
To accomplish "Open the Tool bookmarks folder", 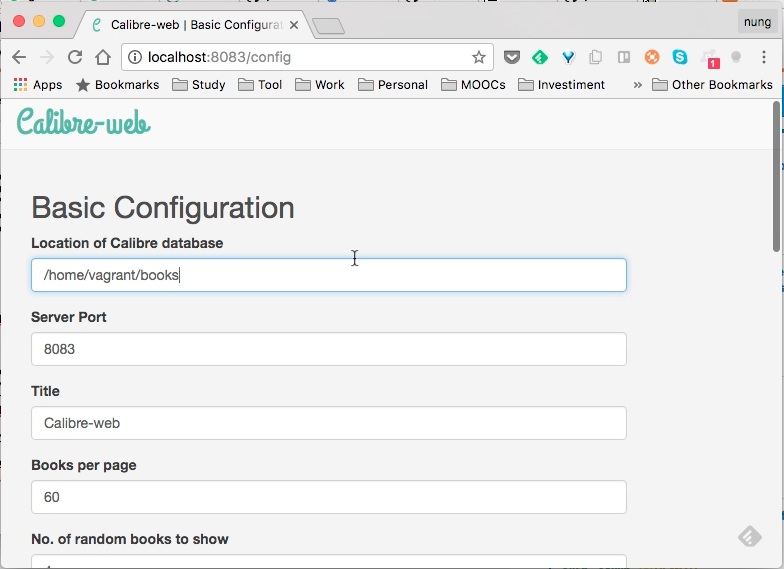I will (260, 84).
